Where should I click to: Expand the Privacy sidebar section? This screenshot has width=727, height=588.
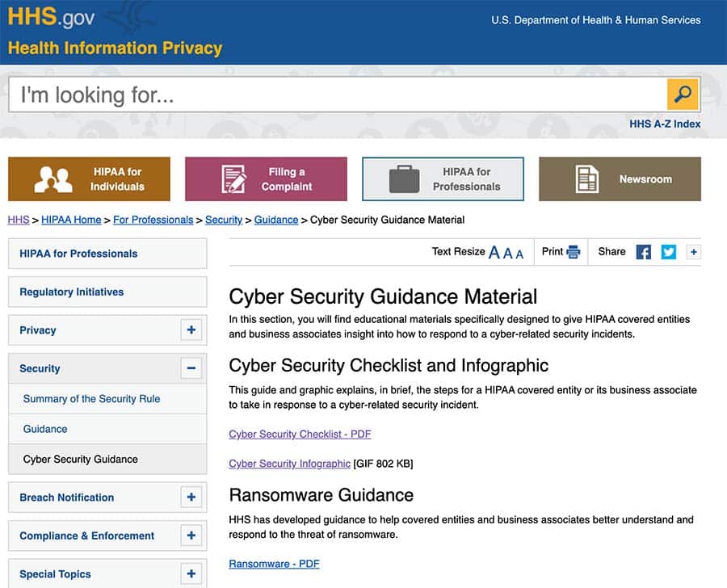(x=191, y=330)
